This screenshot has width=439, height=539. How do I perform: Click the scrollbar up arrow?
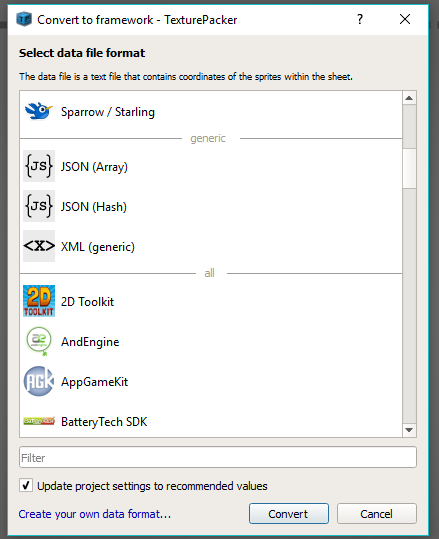click(409, 98)
